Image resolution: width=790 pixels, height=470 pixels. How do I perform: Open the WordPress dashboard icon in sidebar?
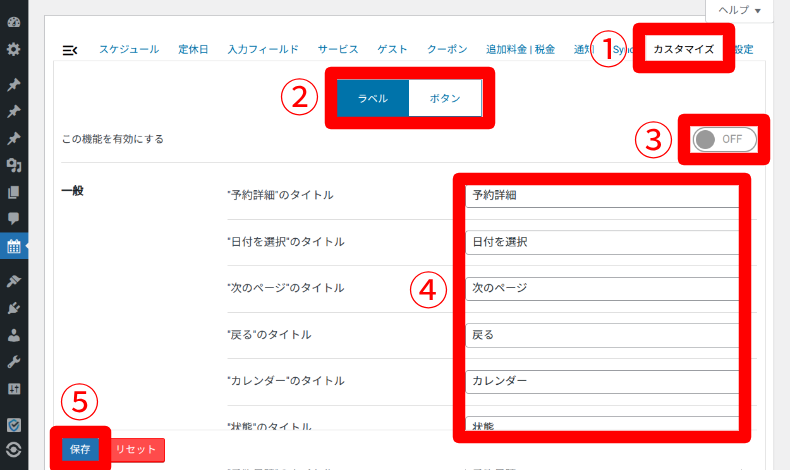coord(14,22)
